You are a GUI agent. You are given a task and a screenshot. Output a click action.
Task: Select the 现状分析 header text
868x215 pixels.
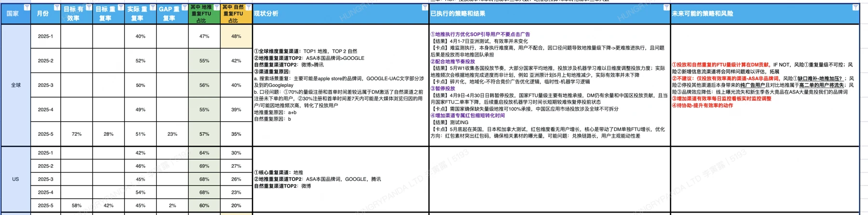coord(266,14)
